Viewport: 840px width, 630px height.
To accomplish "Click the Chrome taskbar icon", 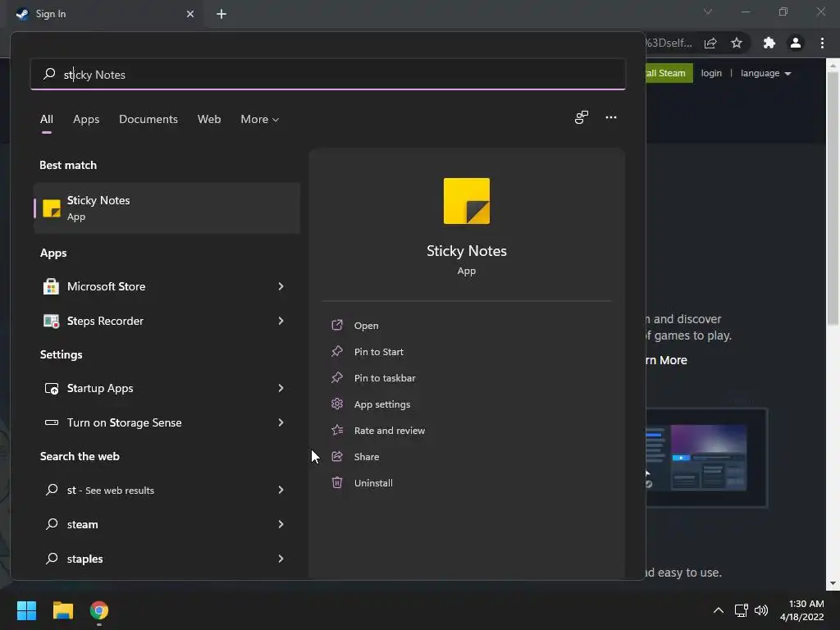I will [99, 610].
